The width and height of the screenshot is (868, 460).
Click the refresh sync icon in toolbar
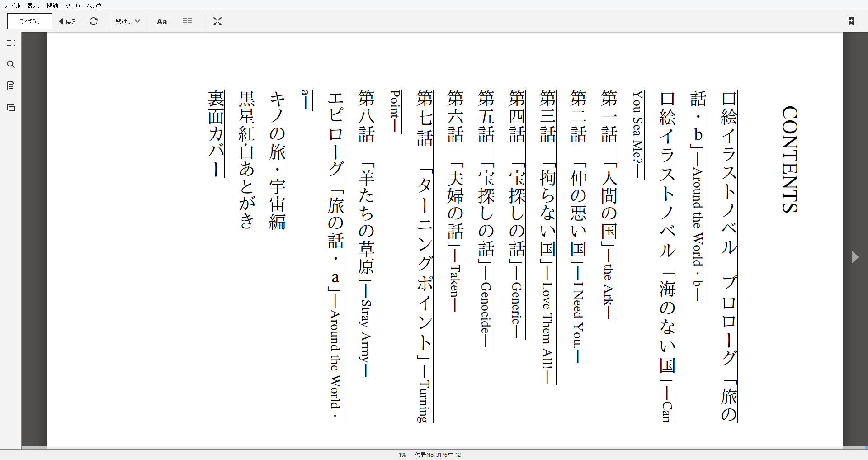tap(94, 21)
